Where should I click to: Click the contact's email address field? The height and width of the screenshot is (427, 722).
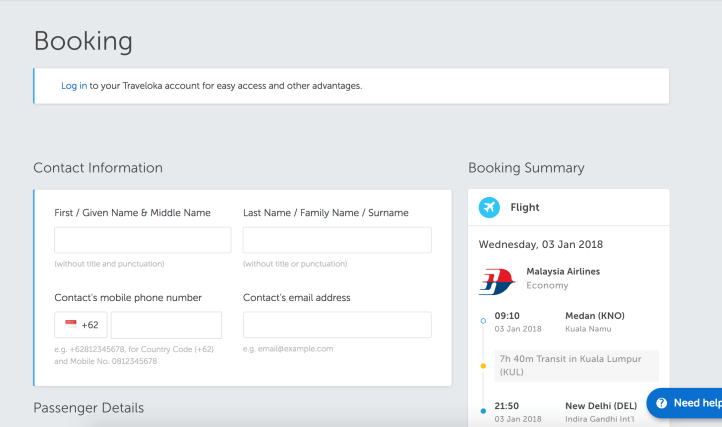pos(337,325)
